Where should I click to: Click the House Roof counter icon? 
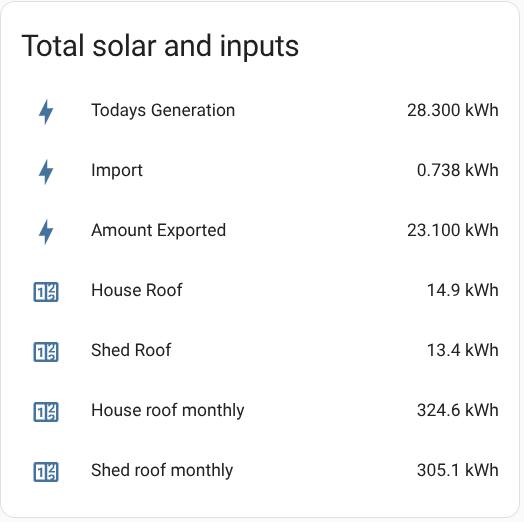46,292
